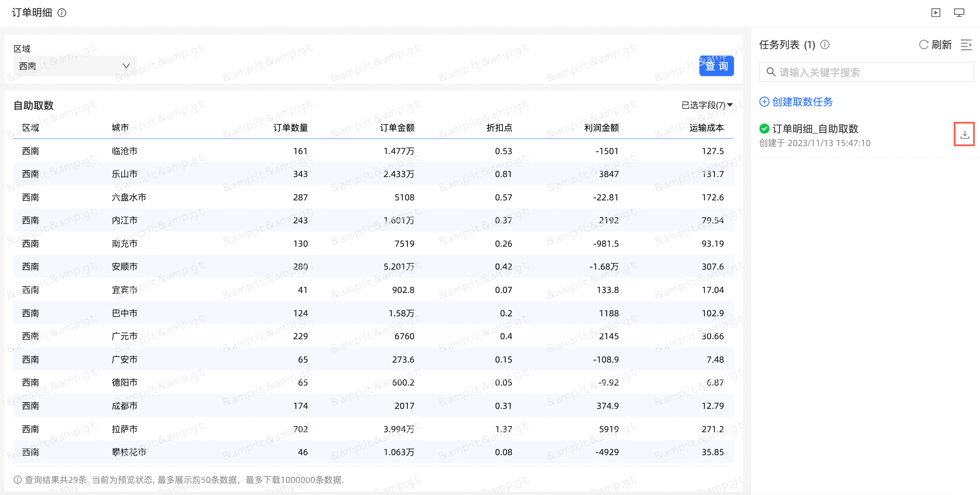This screenshot has width=980, height=495.
Task: Select the 广元市 city cell
Action: tap(125, 336)
